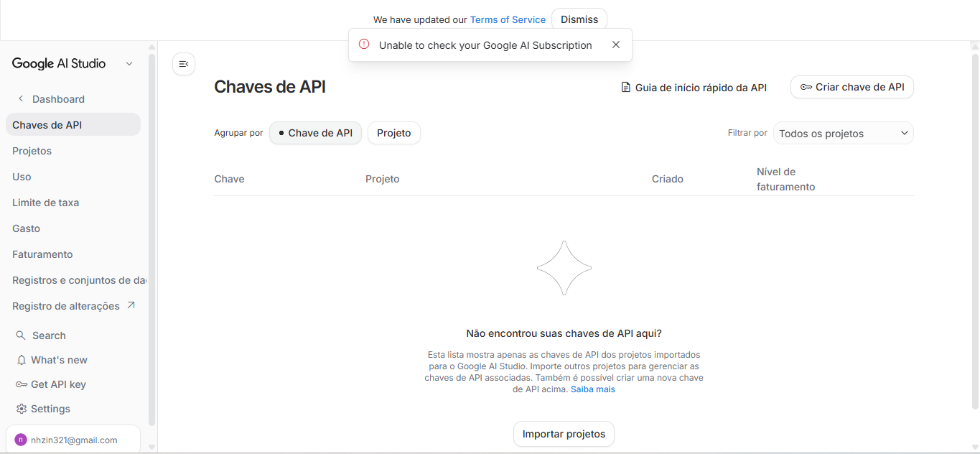Click the key icon in Criar chave de API

[x=806, y=87]
